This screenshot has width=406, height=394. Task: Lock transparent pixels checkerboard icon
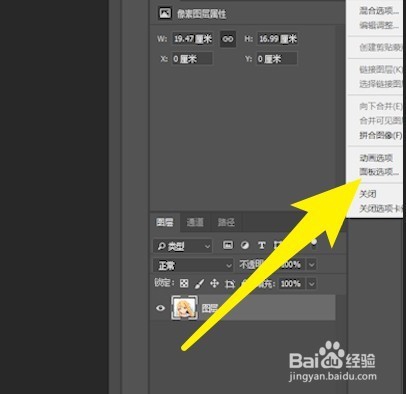[184, 284]
